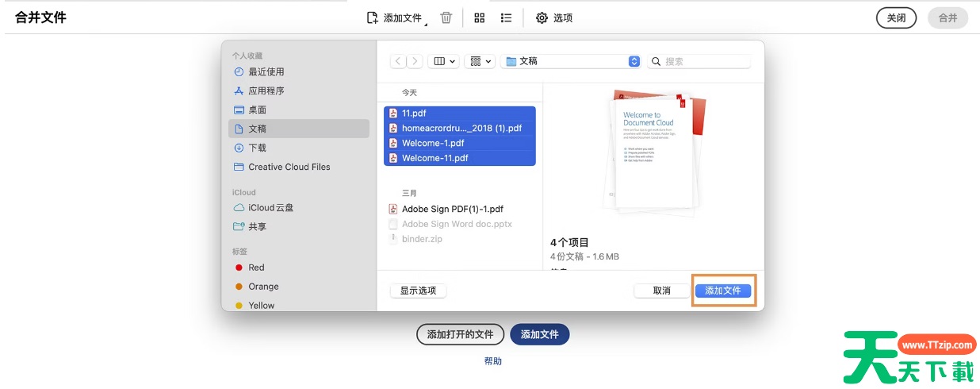The width and height of the screenshot is (980, 389).
Task: Select the file Adobe Sign PDF(1)-1.pdf
Action: point(452,209)
